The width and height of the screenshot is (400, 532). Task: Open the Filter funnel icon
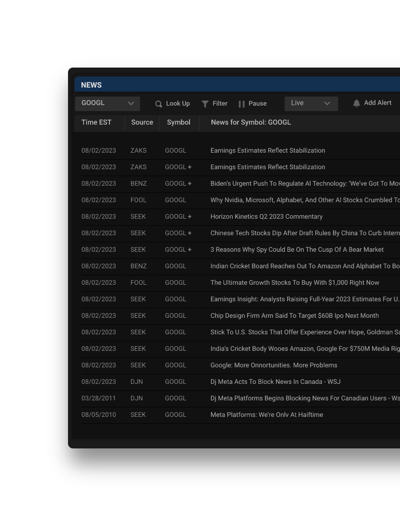(205, 104)
